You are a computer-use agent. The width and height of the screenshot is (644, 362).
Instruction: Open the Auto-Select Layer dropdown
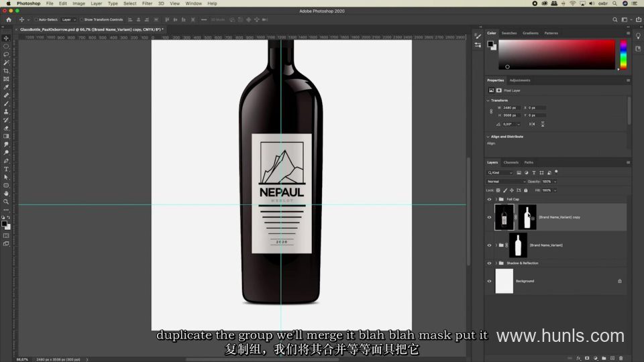click(68, 19)
